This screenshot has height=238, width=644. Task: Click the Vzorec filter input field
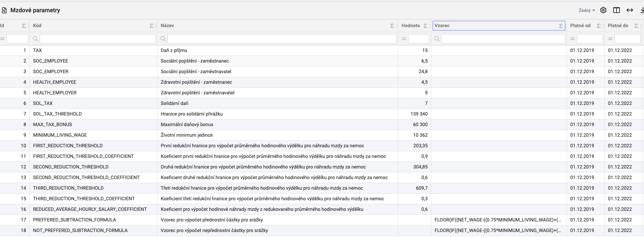[x=503, y=39]
